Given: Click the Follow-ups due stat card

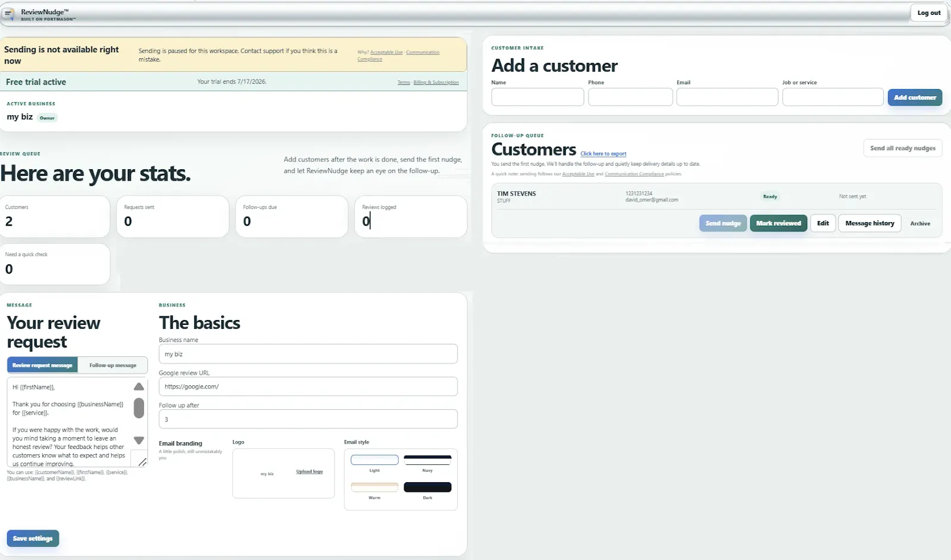Looking at the screenshot, I should (x=291, y=217).
